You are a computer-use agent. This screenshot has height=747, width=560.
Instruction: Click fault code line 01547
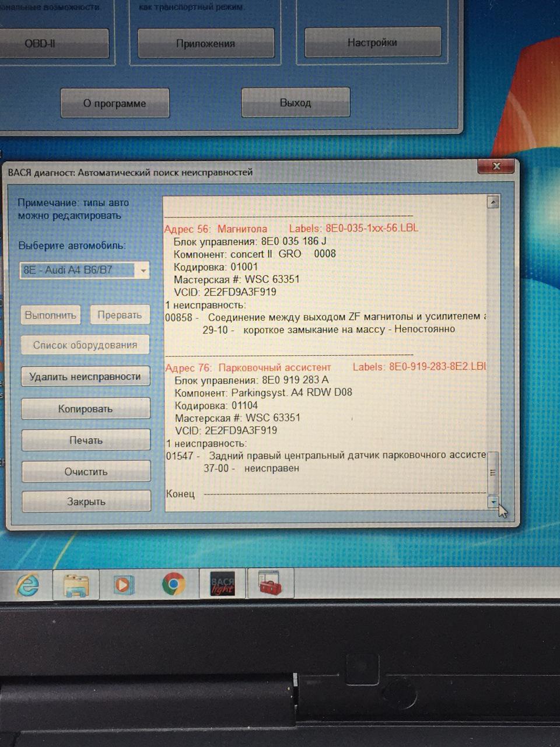326,455
